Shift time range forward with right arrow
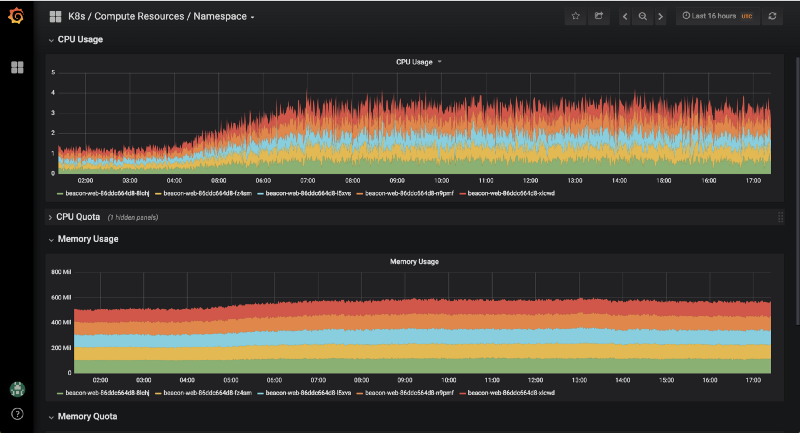800x433 pixels. point(660,16)
